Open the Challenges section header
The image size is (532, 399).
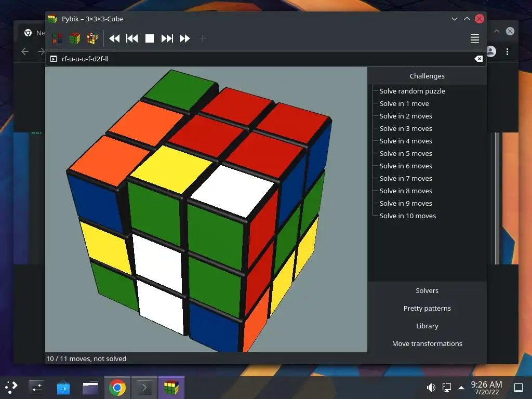point(427,76)
